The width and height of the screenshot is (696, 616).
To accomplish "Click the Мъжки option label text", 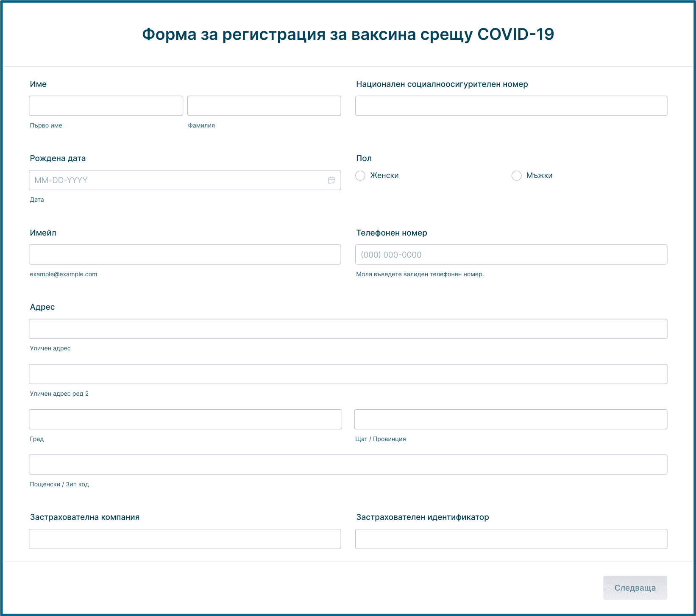I will point(539,175).
